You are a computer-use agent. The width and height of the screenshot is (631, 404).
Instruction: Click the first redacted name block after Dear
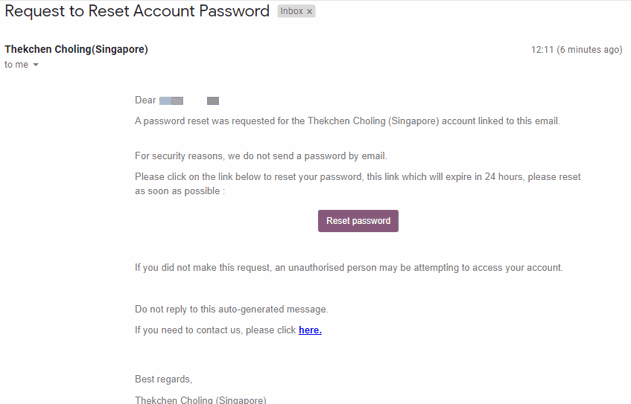tap(171, 100)
